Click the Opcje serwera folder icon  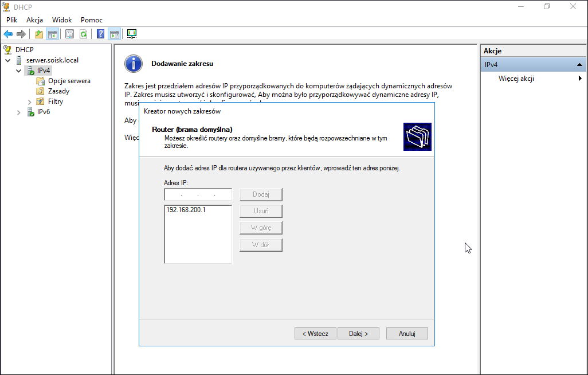click(x=41, y=81)
